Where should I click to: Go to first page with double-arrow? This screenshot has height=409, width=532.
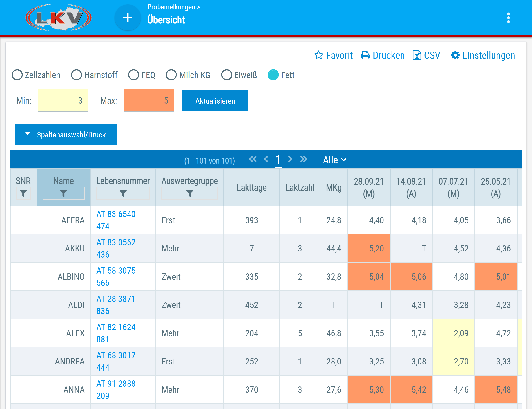(x=253, y=159)
